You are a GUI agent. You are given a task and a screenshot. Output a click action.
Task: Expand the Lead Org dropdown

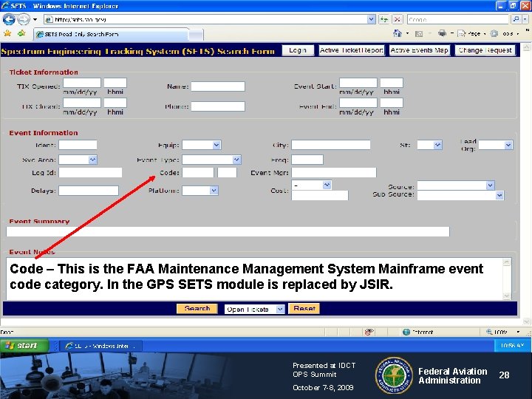[x=508, y=145]
